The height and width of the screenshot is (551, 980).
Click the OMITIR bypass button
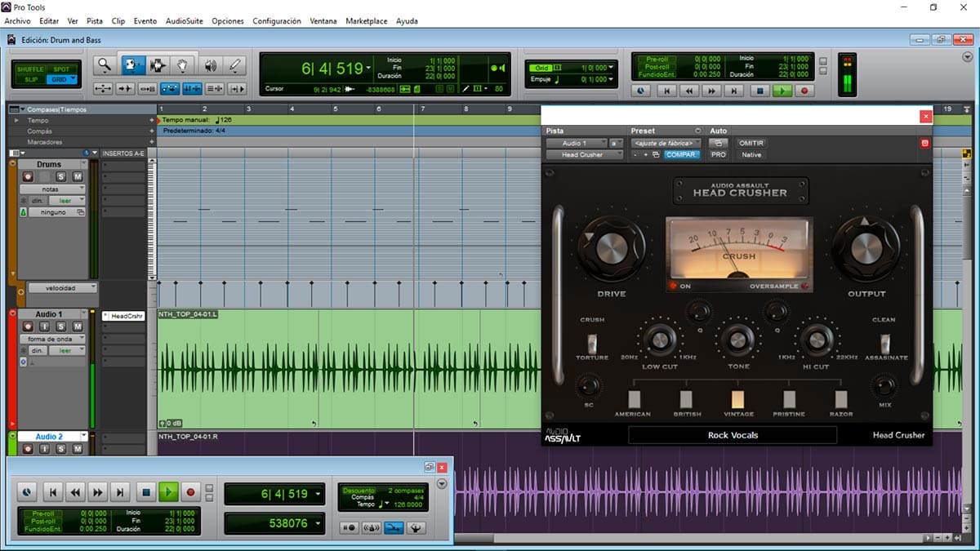click(751, 143)
